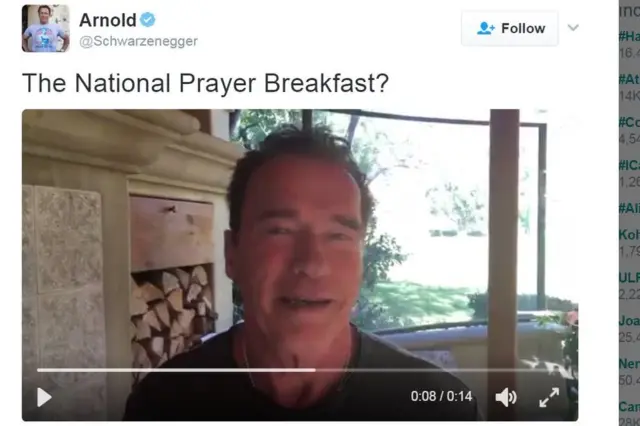640x426 pixels.
Task: Open the trending topic starting with #Co
Action: 629,122
